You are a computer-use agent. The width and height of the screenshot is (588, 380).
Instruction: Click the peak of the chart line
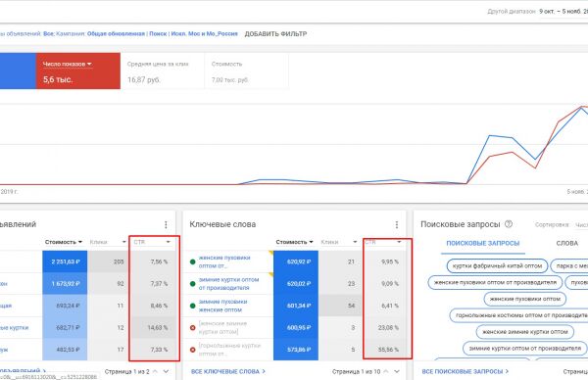point(582,107)
